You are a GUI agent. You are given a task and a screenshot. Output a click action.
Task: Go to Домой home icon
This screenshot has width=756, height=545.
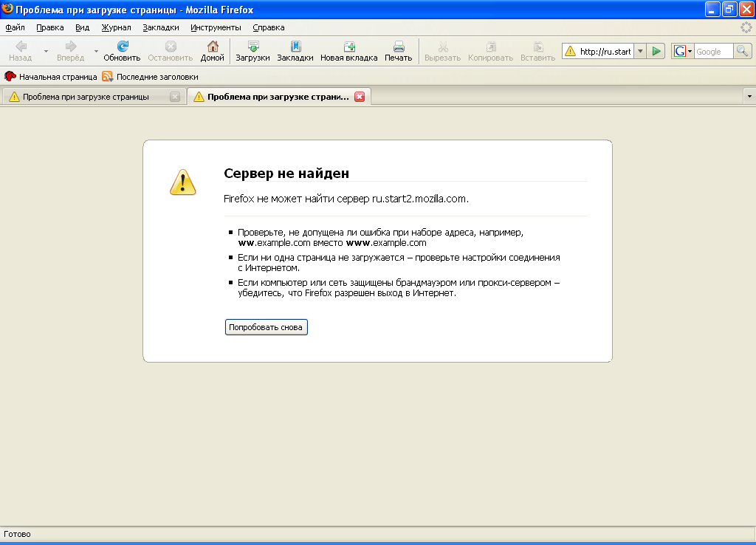tap(213, 47)
